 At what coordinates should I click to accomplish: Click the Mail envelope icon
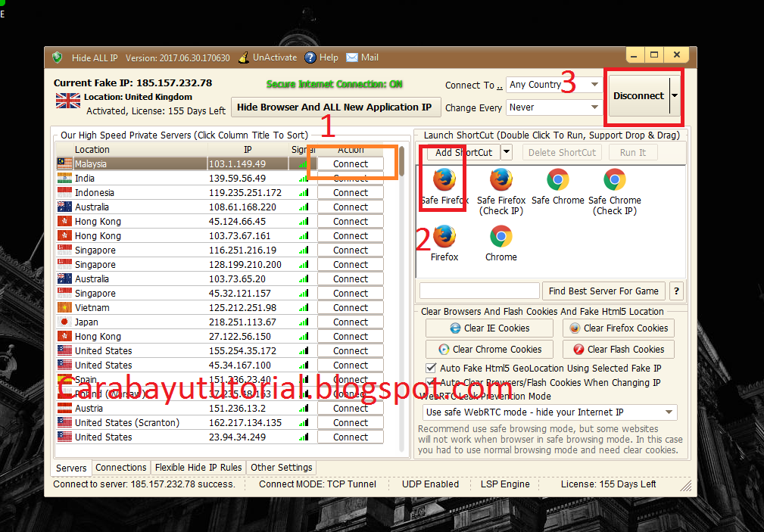352,58
